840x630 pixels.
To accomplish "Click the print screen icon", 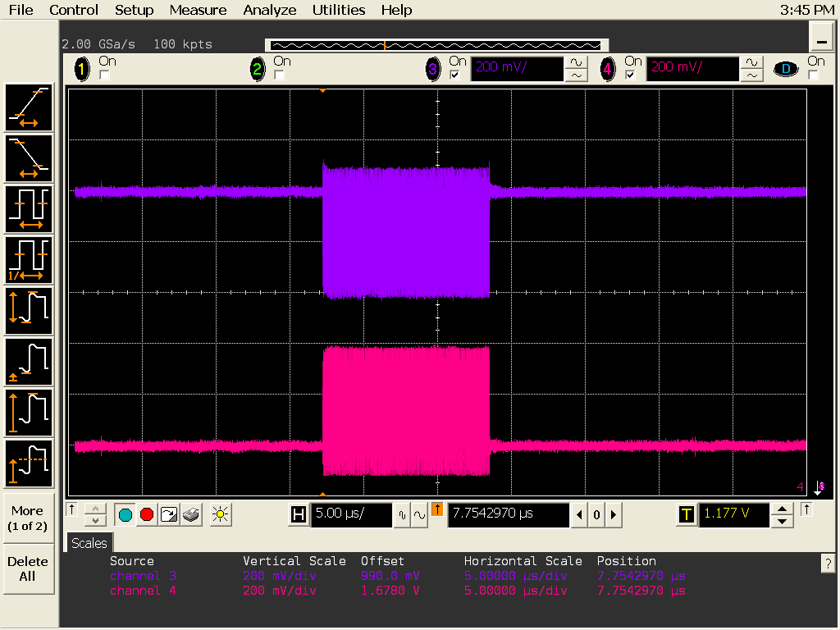I will (190, 515).
